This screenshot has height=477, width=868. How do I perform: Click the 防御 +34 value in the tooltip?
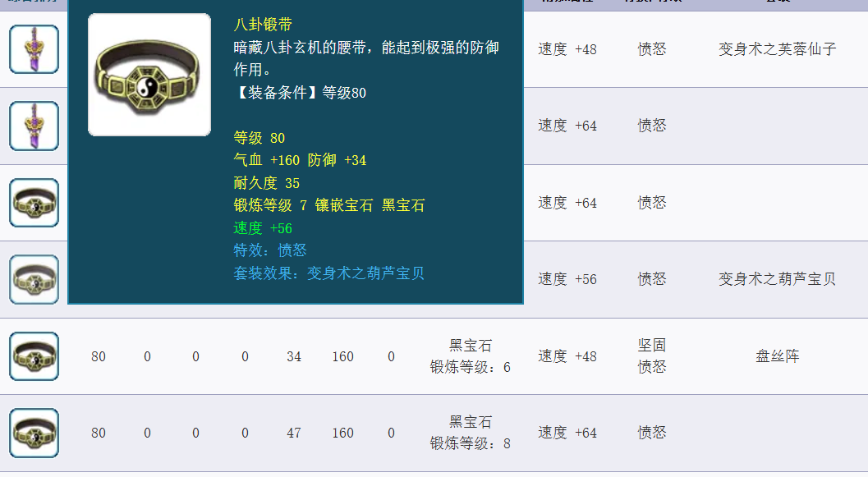coord(338,160)
